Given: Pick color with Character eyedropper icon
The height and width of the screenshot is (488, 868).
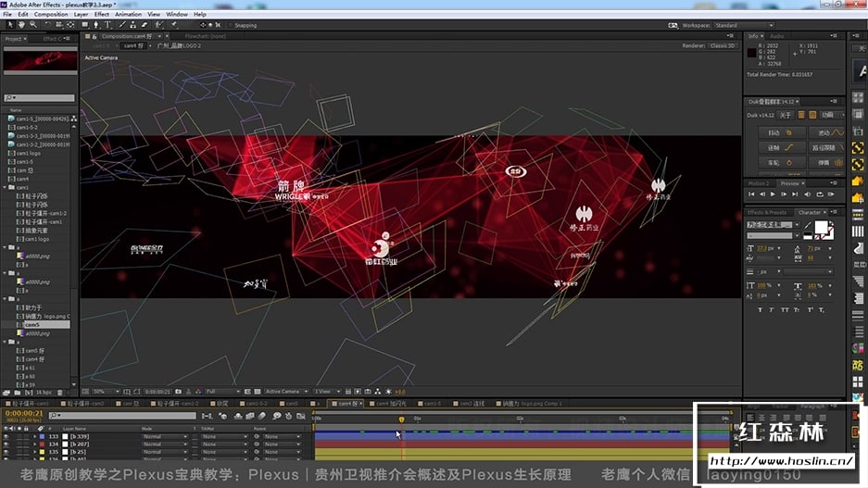Looking at the screenshot, I should [808, 226].
